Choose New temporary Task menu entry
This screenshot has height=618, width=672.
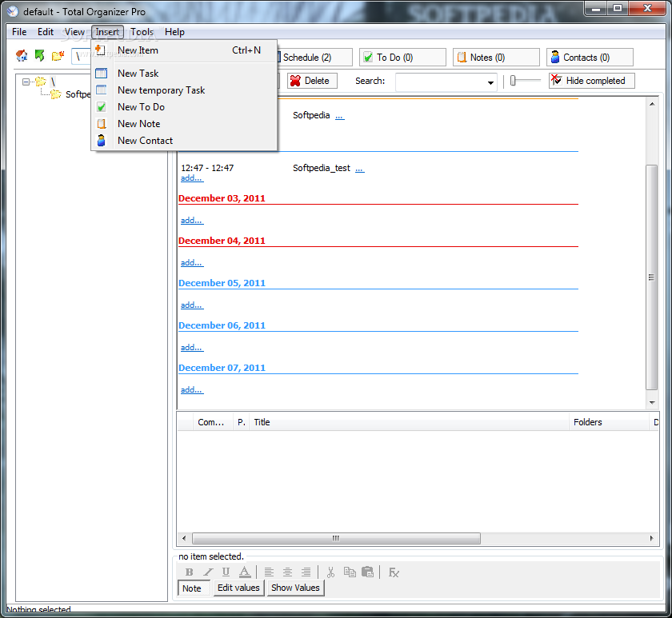(184, 90)
